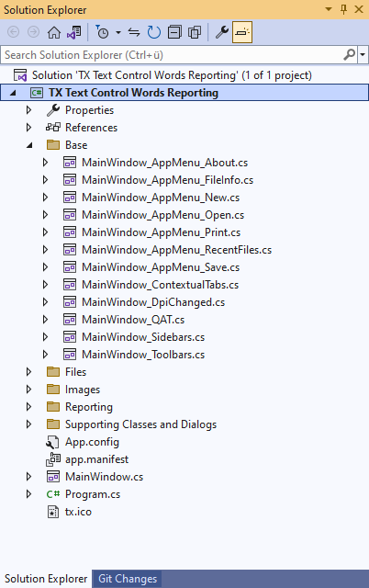Switch between solutions and folder views icon
The width and height of the screenshot is (369, 588).
click(x=74, y=32)
